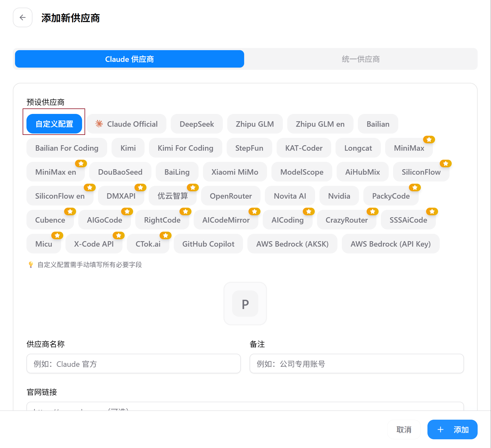Select the AICodeMirror preset
The image size is (491, 448).
226,220
